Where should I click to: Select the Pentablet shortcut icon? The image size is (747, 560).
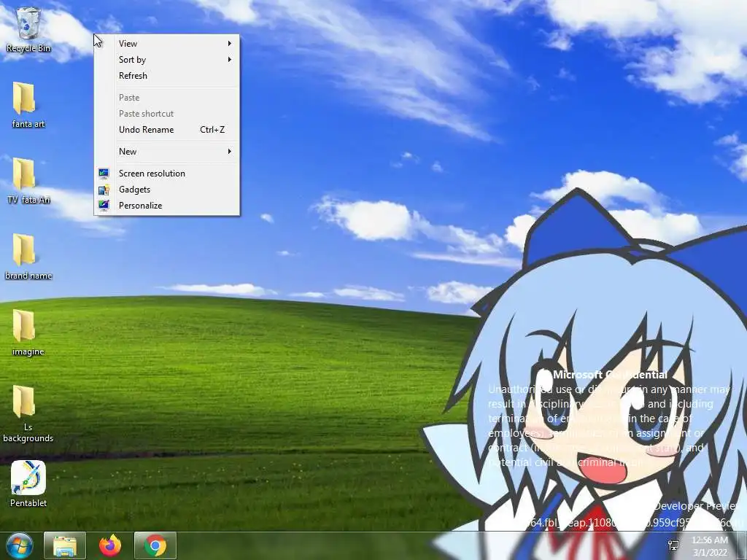point(28,478)
